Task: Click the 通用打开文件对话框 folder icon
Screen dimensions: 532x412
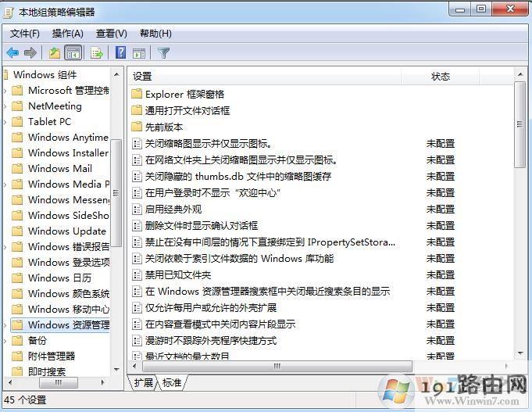Action: tap(137, 110)
